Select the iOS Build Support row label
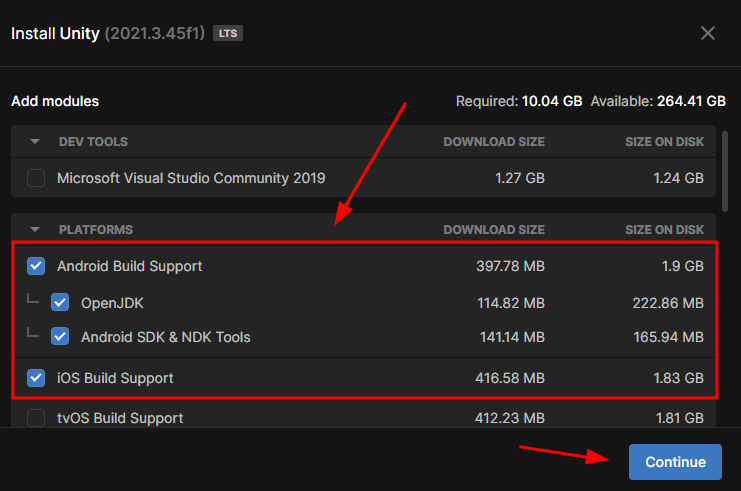Viewport: 741px width, 491px height. (x=115, y=378)
